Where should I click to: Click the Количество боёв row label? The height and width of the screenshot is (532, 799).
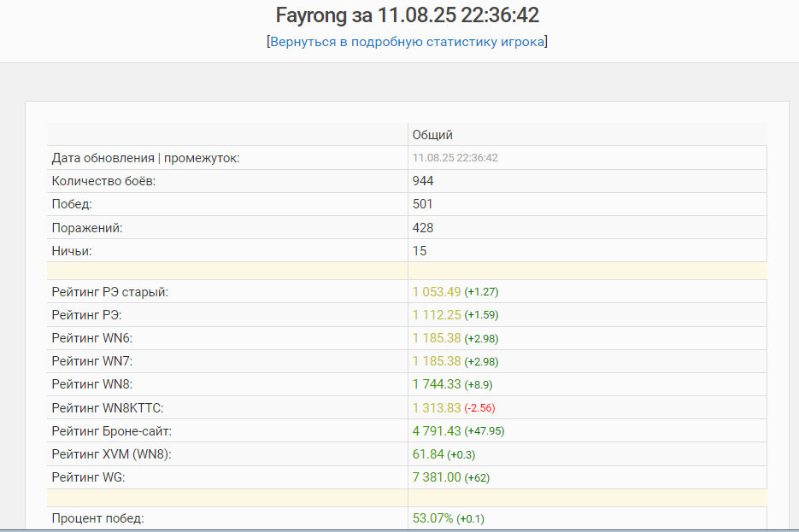[x=103, y=181]
